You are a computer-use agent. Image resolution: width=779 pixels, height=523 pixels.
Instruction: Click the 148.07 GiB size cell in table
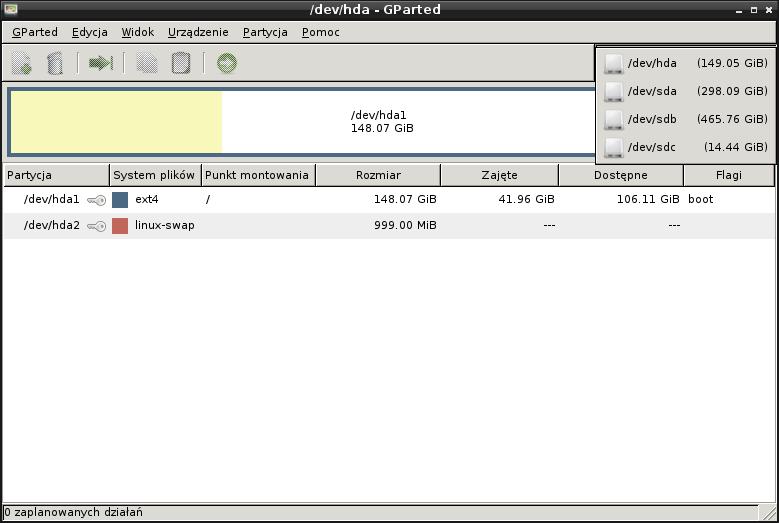pos(405,200)
